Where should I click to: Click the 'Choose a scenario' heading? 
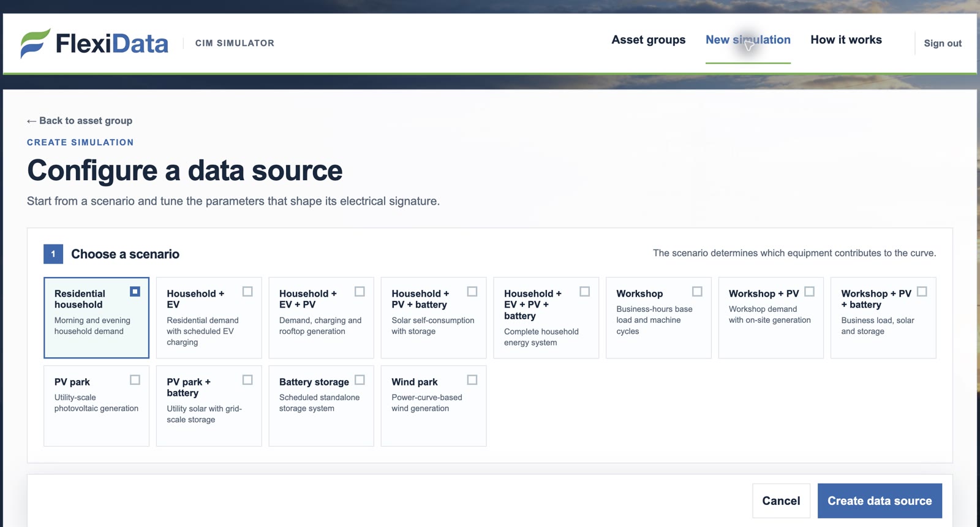coord(125,254)
